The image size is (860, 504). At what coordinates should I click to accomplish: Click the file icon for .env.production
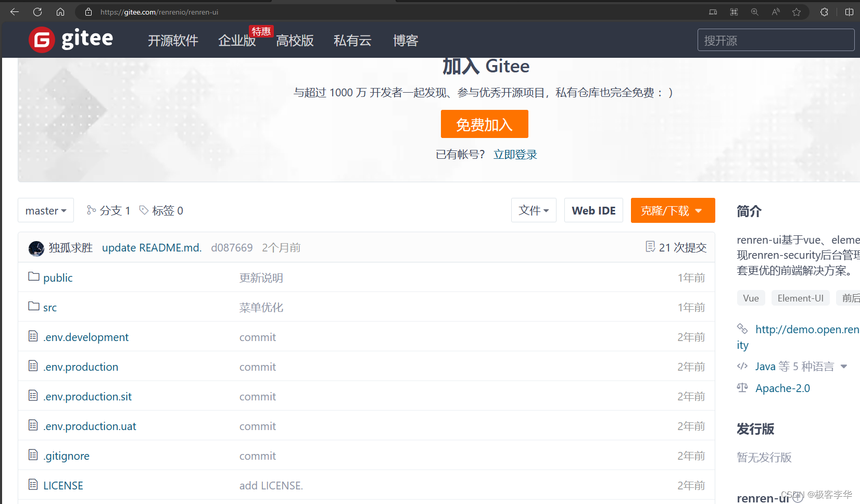pos(33,366)
